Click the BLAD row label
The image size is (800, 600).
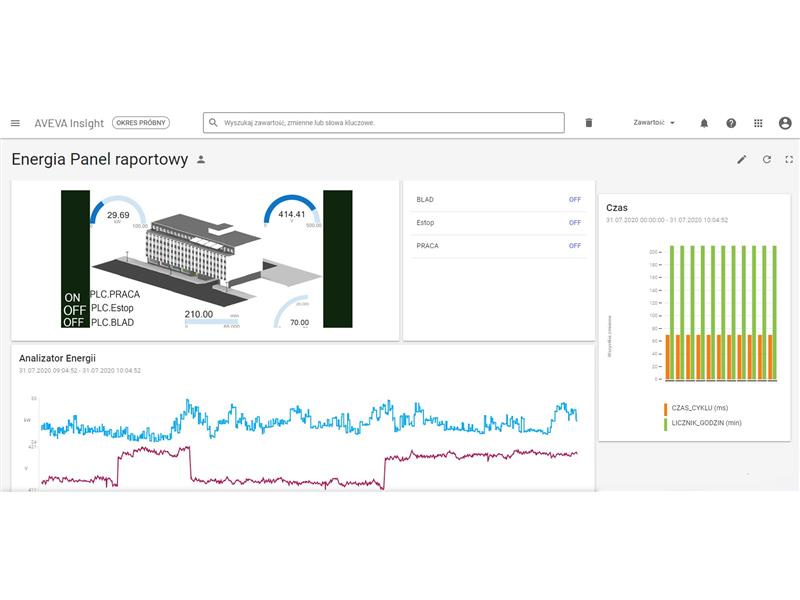click(x=425, y=199)
